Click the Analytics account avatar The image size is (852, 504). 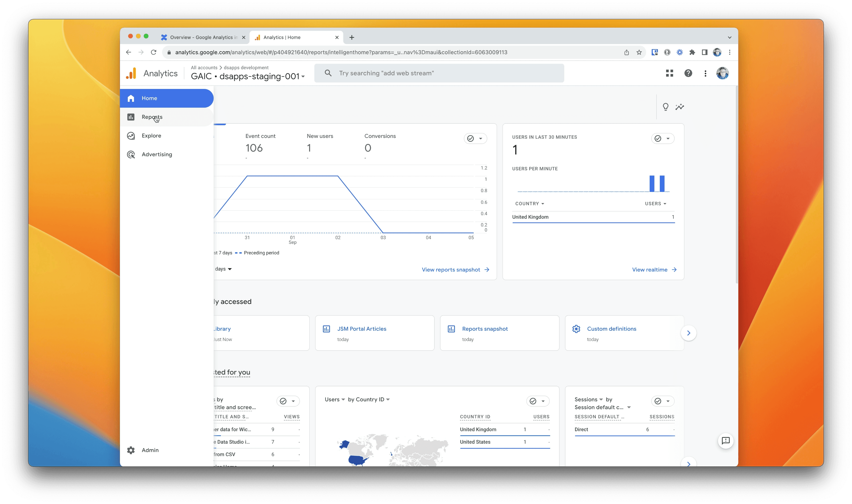tap(722, 73)
